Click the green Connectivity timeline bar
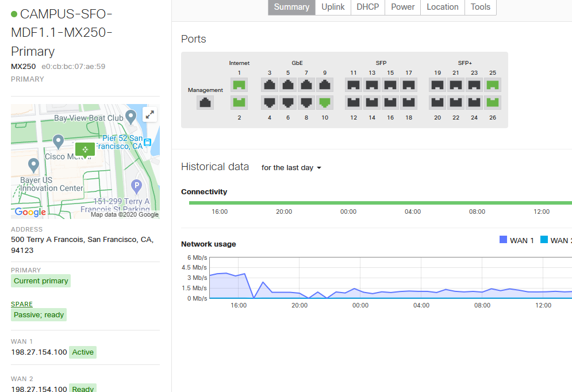Viewport: 572px width, 392px height. point(377,202)
